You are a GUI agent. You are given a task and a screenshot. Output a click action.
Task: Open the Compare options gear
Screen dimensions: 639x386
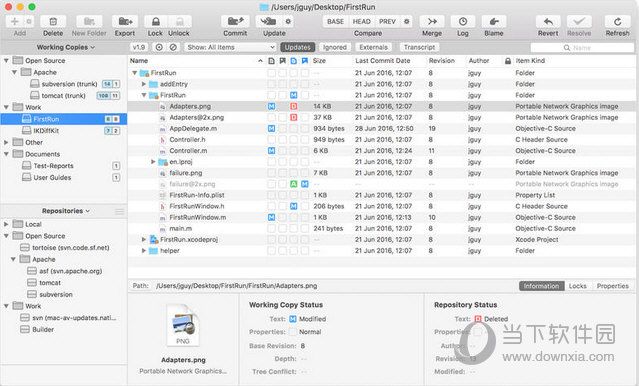coord(406,22)
